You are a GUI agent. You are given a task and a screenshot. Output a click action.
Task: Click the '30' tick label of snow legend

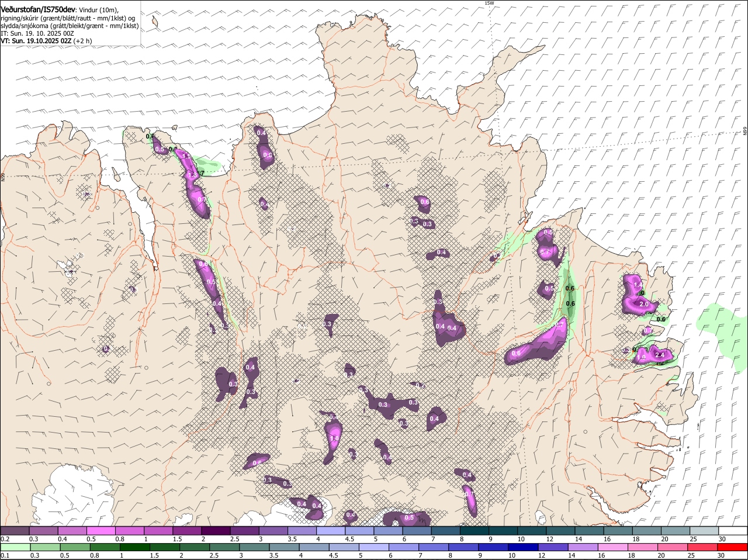[x=722, y=538]
